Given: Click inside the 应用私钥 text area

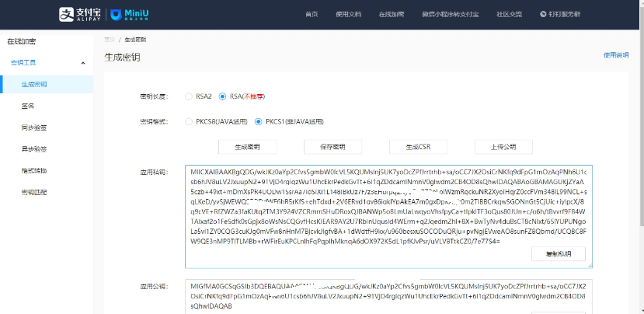Looking at the screenshot, I should tap(388, 217).
